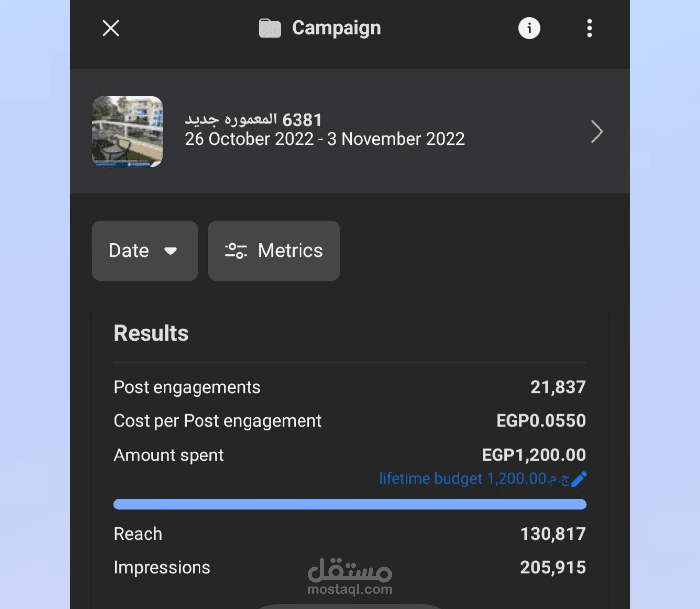Click the Date dropdown arrow
Viewport: 700px width, 609px height.
tap(171, 251)
